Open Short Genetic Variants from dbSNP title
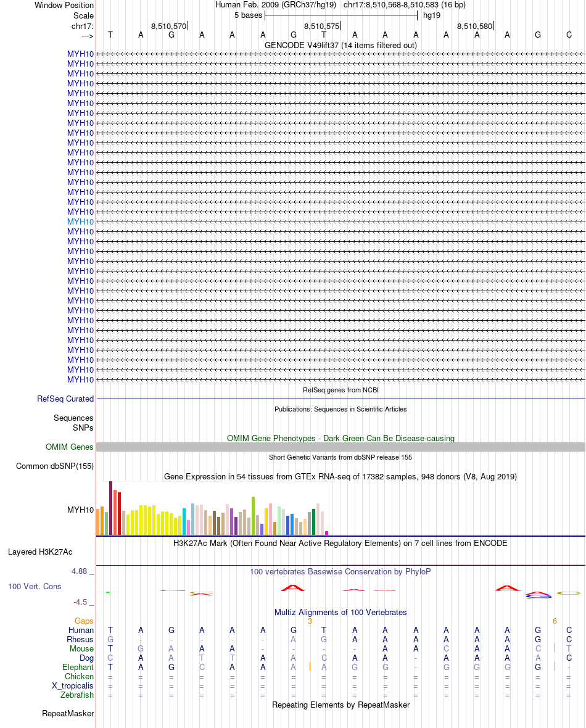Image resolution: width=586 pixels, height=728 pixels. [x=340, y=457]
